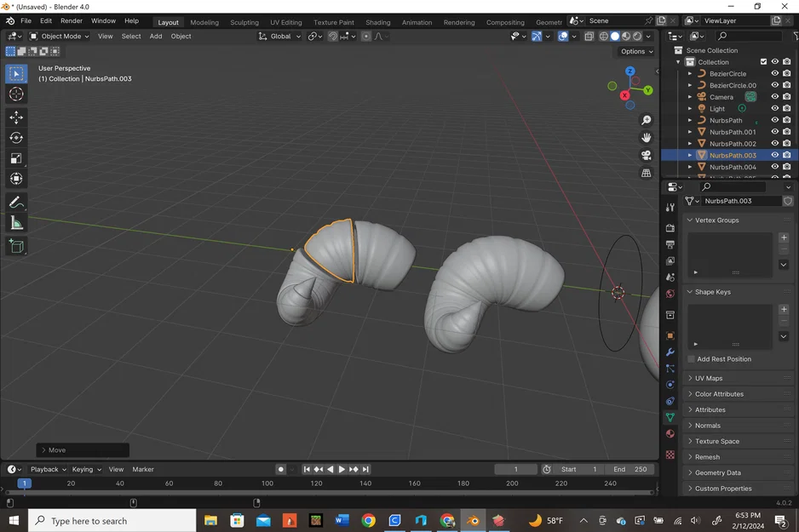Switch to rendered viewport shading
Viewport: 799px width, 532px height.
point(637,36)
